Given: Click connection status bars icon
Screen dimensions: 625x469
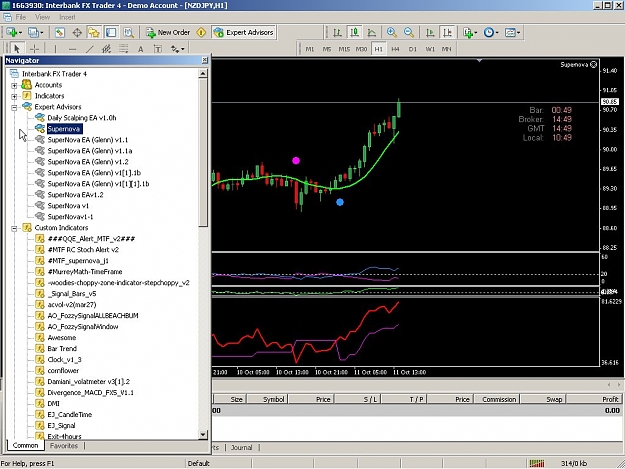Looking at the screenshot, I should pyautogui.click(x=537, y=463).
